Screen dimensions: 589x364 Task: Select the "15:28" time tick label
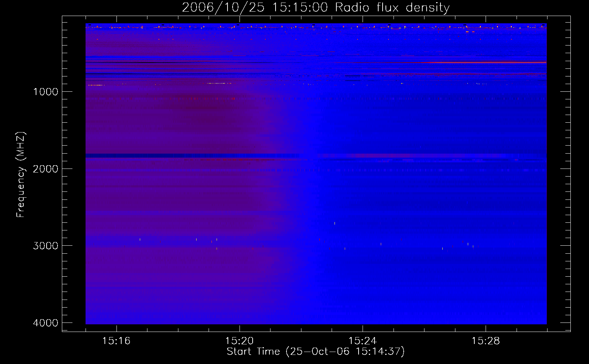(x=486, y=341)
